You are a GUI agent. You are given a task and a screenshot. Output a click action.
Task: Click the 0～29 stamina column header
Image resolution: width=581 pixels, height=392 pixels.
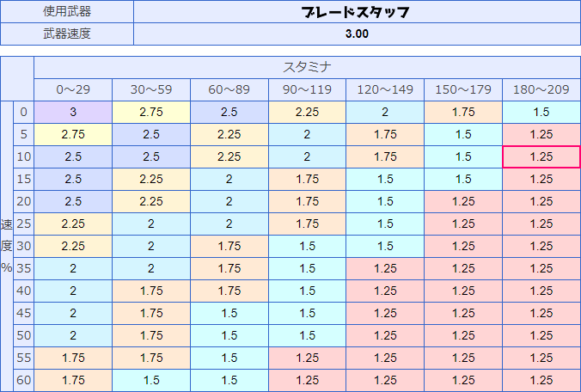pyautogui.click(x=73, y=89)
